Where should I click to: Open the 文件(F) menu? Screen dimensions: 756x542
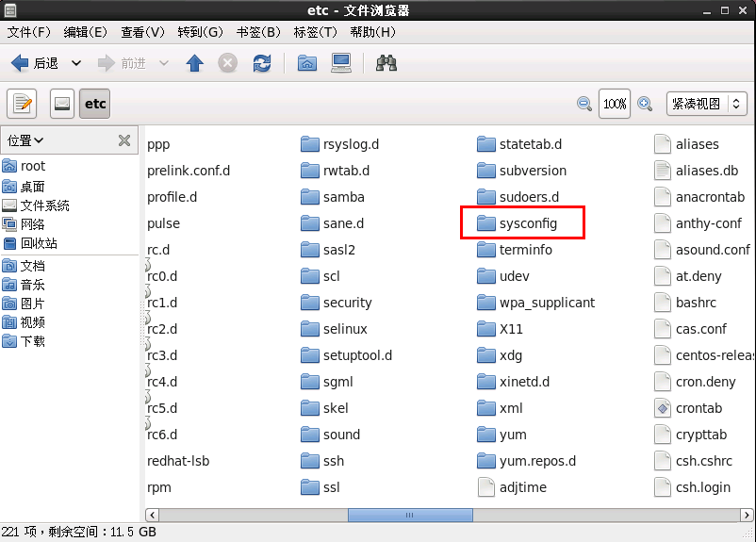(29, 32)
